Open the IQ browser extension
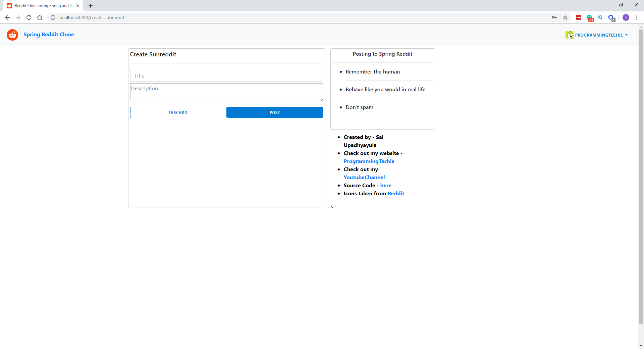This screenshot has height=349, width=644. 600,17
